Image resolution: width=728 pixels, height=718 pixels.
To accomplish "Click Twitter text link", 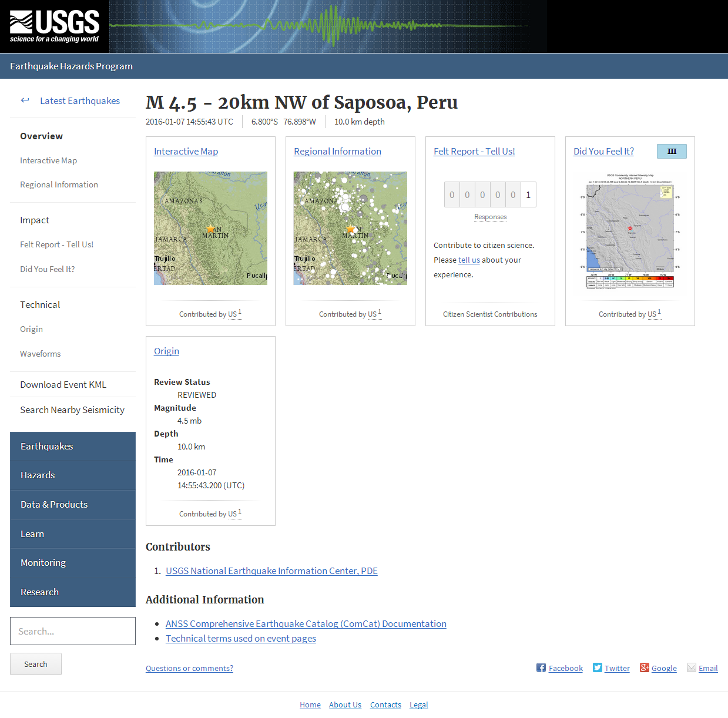I will (x=617, y=668).
